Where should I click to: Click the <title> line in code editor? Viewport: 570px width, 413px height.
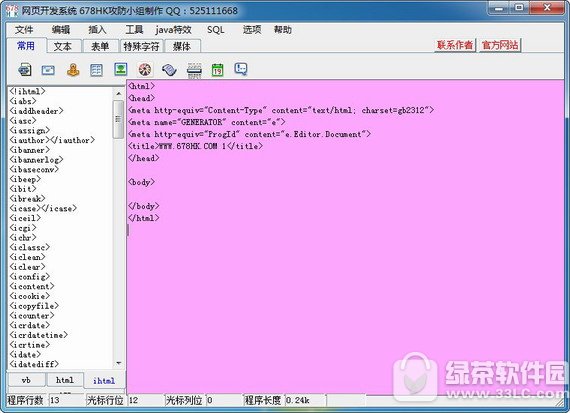195,146
